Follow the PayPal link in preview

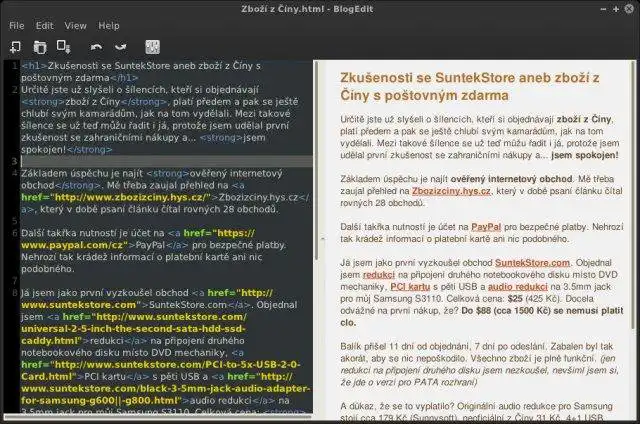tap(486, 227)
